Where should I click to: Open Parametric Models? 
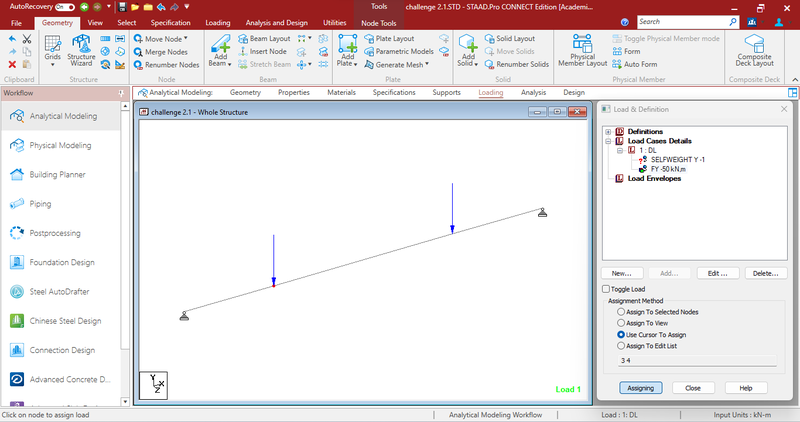(x=399, y=52)
